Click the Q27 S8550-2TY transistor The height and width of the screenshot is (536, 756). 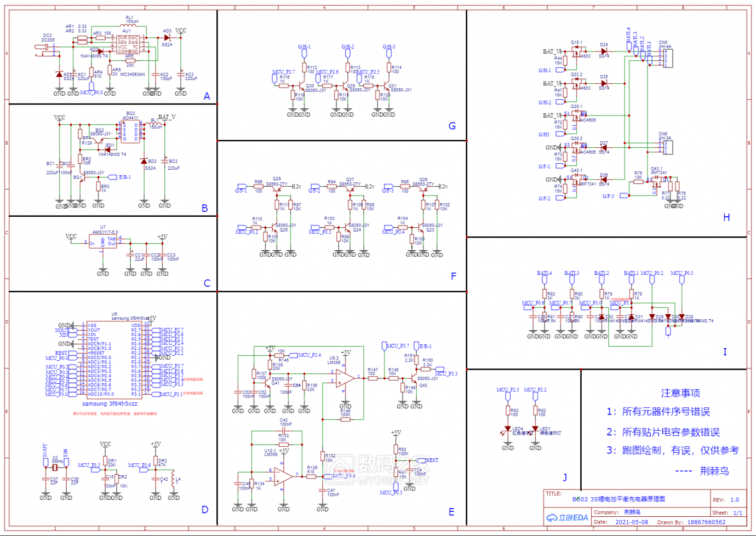pyautogui.click(x=350, y=188)
